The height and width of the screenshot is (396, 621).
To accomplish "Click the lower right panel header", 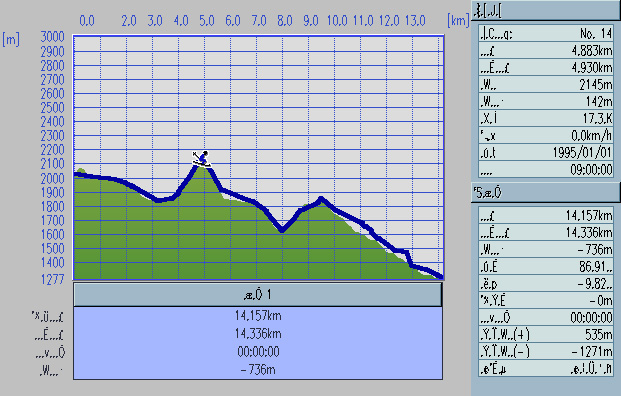I will tap(546, 193).
